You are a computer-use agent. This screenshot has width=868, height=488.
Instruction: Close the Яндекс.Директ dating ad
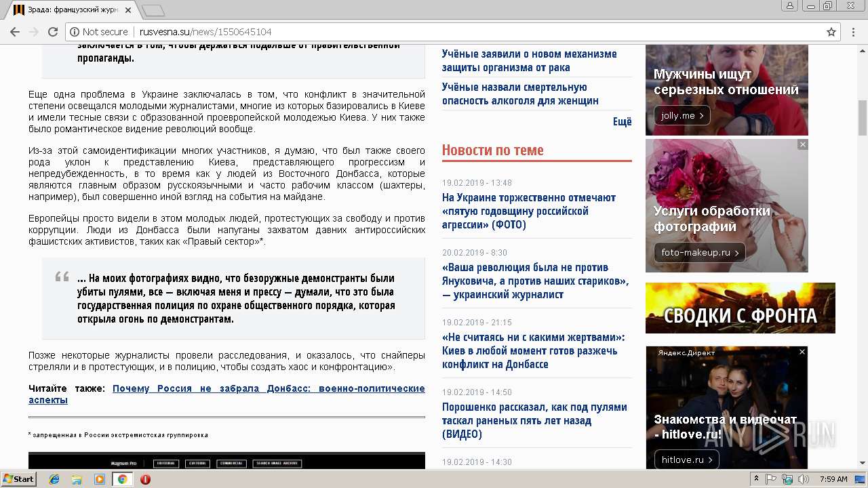(x=802, y=352)
